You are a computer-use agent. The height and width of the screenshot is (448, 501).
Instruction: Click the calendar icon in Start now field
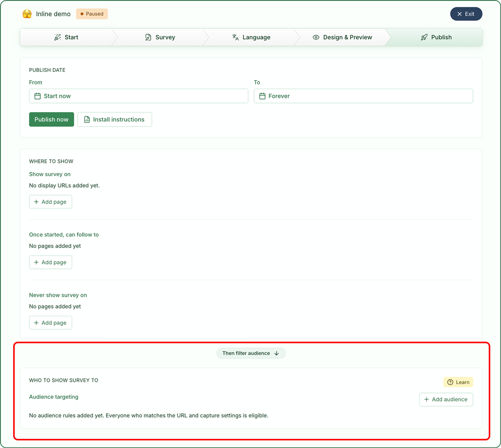[x=37, y=96]
